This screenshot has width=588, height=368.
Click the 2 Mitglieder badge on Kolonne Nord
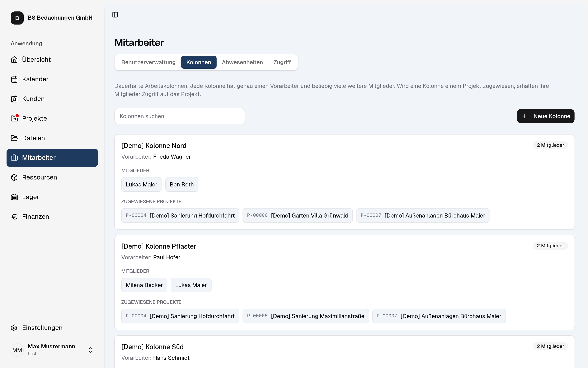tap(550, 145)
